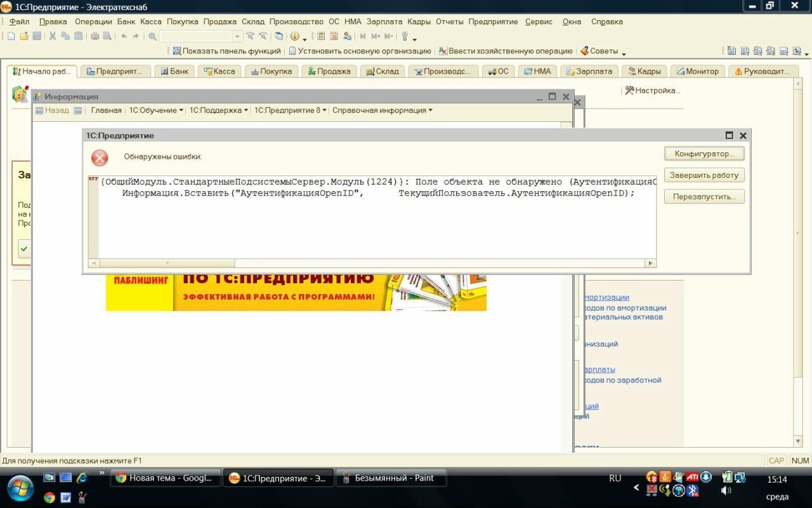Click the Перезапустить... button
812x508 pixels.
pos(704,197)
